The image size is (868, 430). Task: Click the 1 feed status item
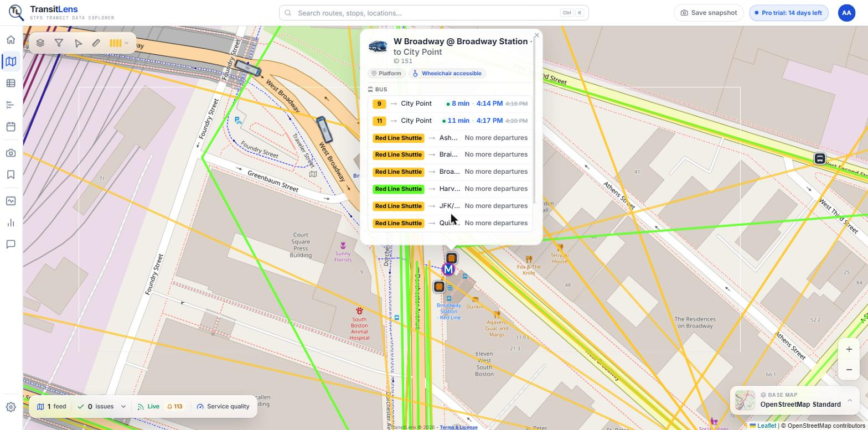coord(51,407)
